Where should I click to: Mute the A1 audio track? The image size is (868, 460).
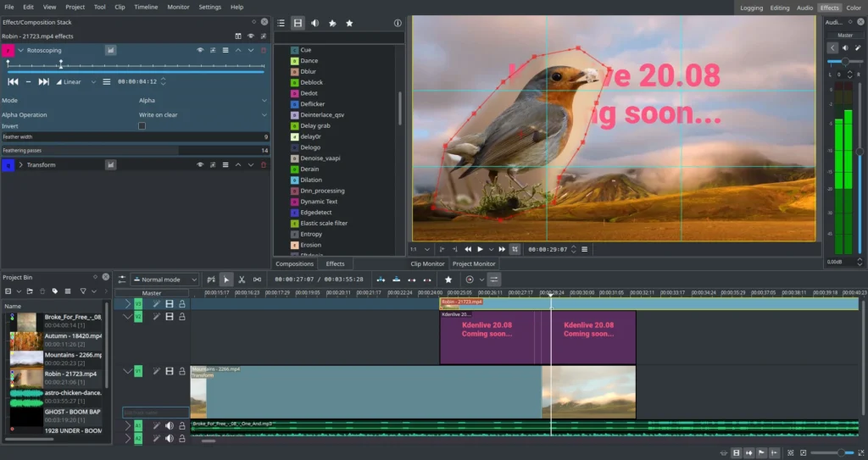click(x=169, y=425)
